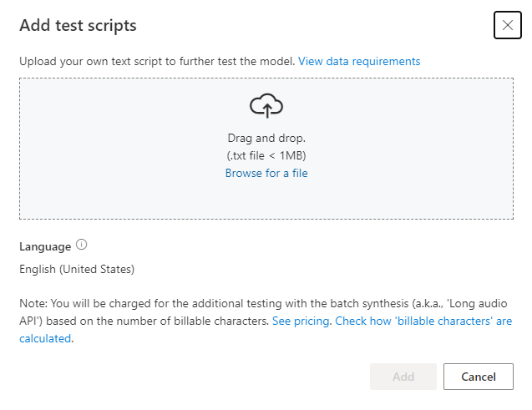Click the 'Upload your own text script' description
This screenshot has height=410, width=532.
click(x=157, y=61)
